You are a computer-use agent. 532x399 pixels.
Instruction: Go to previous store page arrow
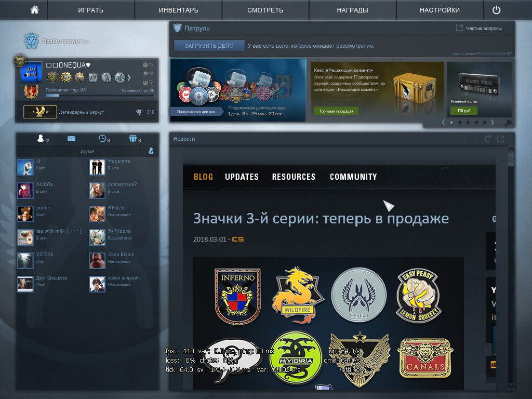tap(443, 123)
